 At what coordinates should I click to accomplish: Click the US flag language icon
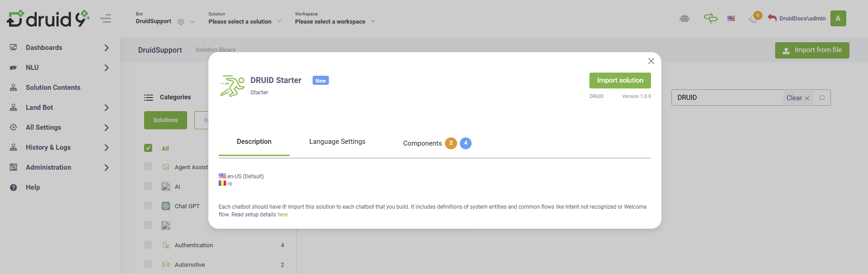[731, 19]
